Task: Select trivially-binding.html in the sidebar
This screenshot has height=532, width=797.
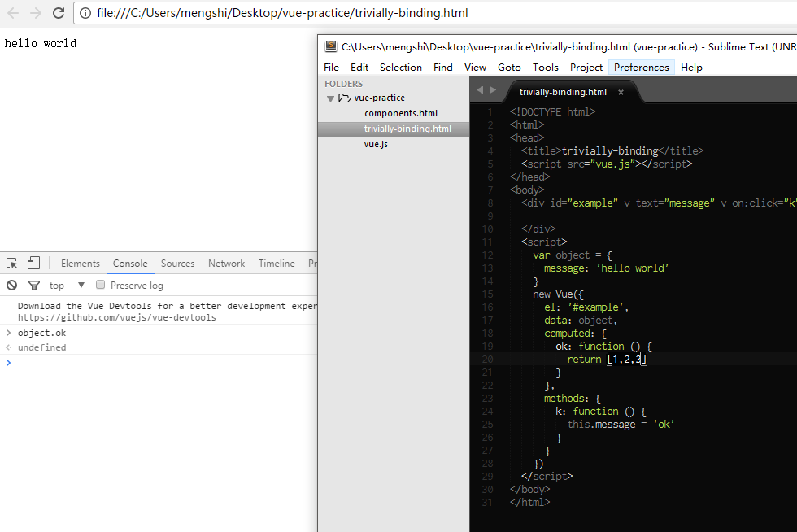Action: click(394, 129)
